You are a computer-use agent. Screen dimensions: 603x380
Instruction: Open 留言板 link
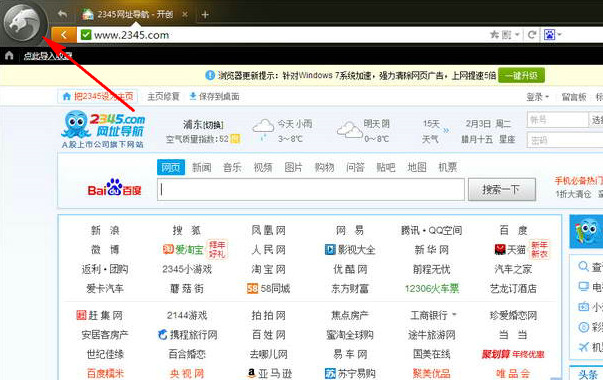click(574, 97)
